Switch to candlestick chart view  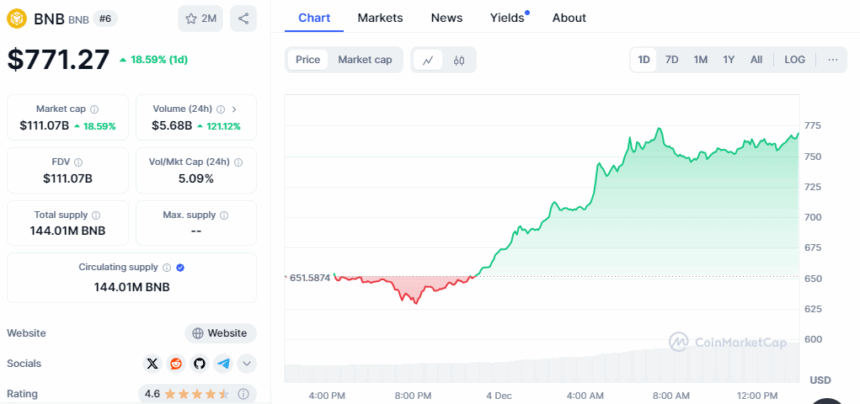pyautogui.click(x=459, y=60)
